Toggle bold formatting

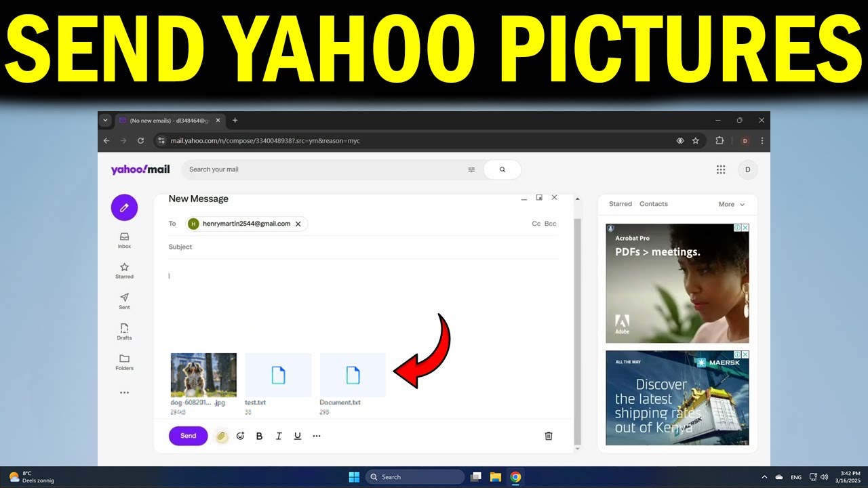click(259, 436)
